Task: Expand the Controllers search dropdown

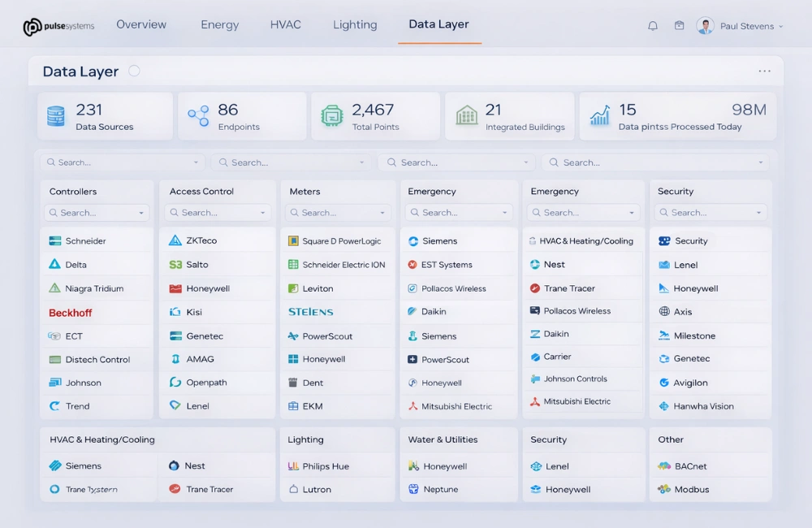Action: [x=140, y=212]
